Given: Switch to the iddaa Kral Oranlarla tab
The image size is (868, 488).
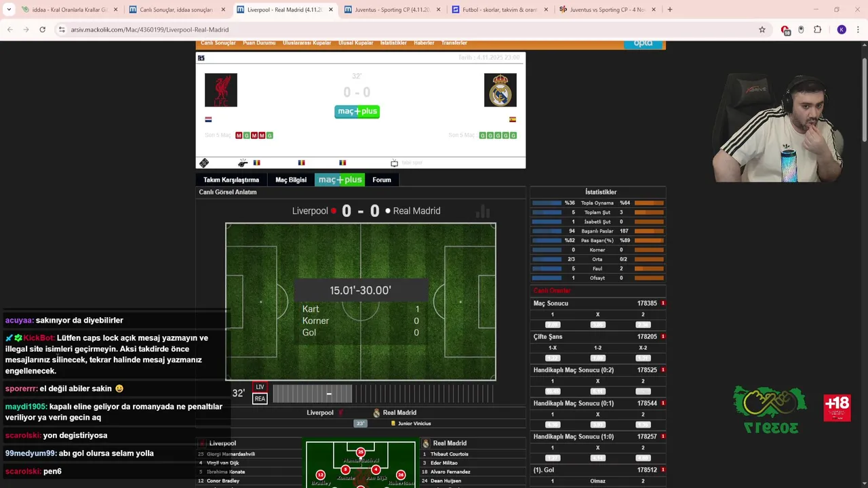Looking at the screenshot, I should click(x=69, y=10).
